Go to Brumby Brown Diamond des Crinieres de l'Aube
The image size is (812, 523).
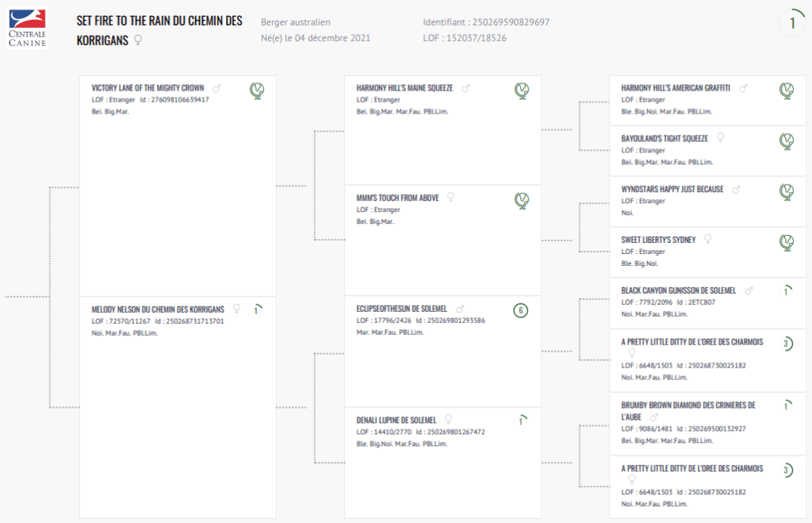click(x=688, y=405)
